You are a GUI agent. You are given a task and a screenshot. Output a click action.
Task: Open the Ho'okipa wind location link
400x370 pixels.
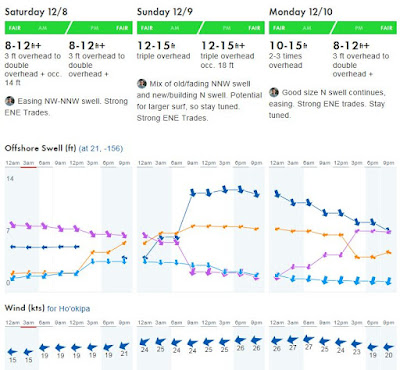[x=68, y=308]
